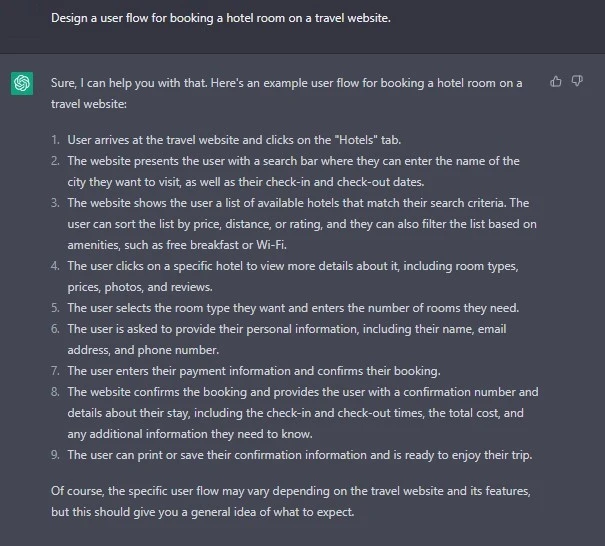Click the thumbs down icon on response
605x546 pixels.
click(577, 81)
